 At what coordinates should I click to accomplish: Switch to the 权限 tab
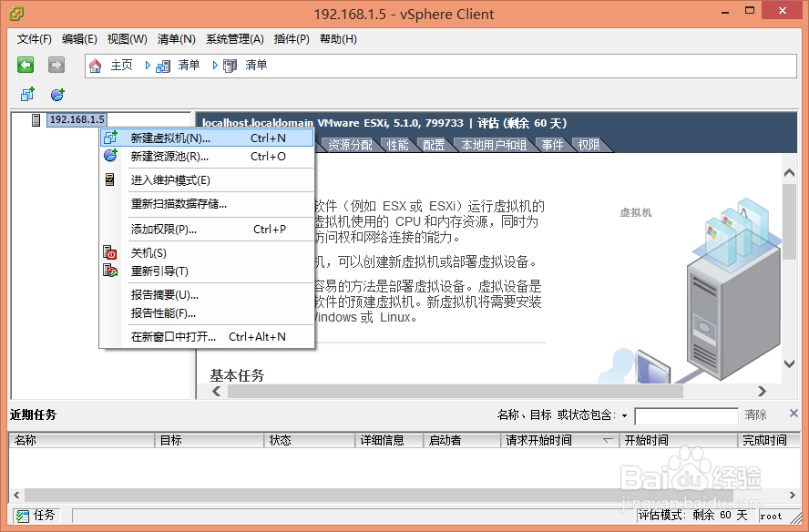589,145
